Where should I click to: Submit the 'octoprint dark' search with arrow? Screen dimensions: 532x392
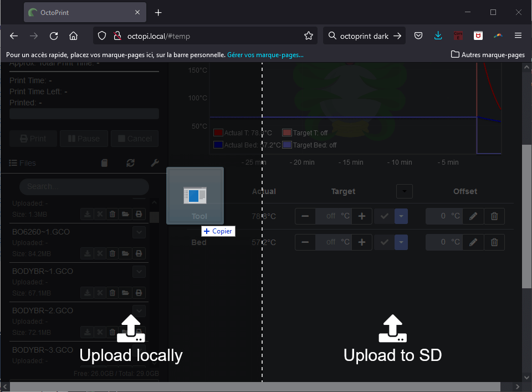pyautogui.click(x=397, y=36)
